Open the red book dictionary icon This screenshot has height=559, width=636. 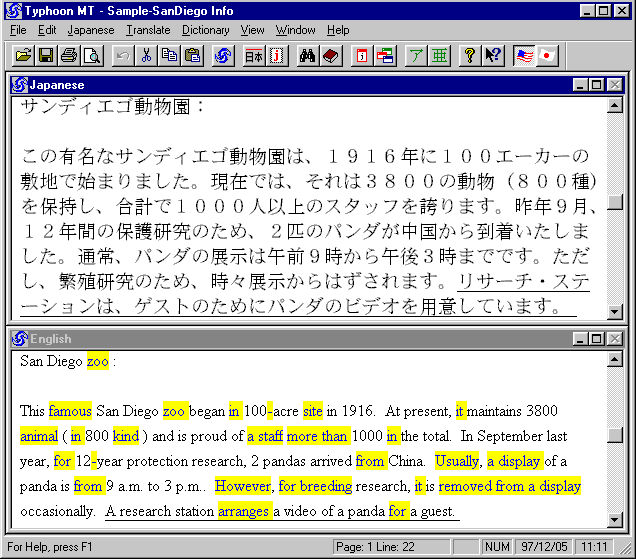331,55
